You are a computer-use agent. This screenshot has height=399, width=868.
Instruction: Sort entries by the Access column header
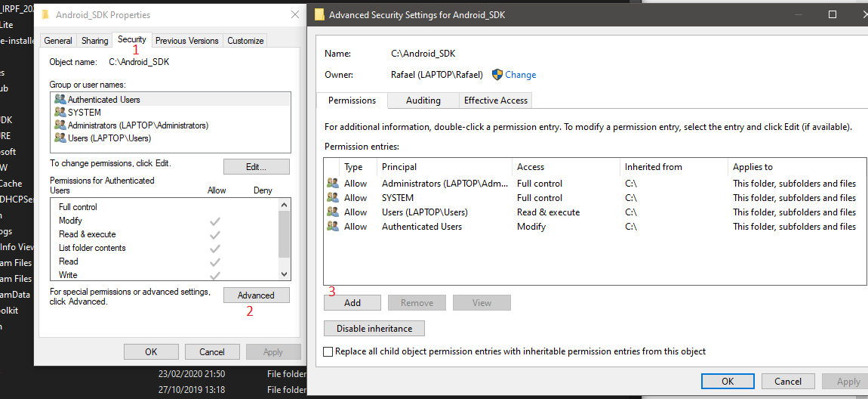566,167
